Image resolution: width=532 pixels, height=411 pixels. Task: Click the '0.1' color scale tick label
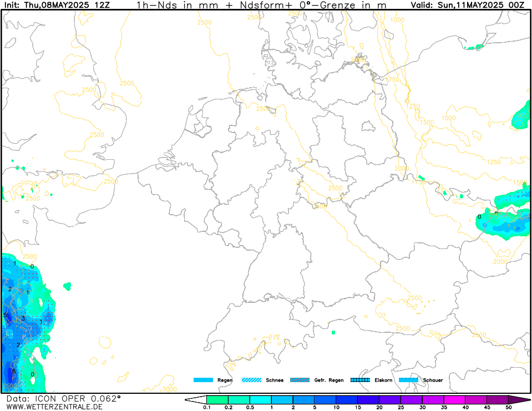[206, 408]
